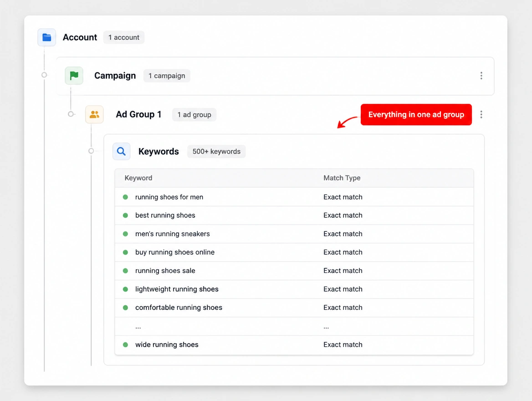Click the 1 ad group badge
The image size is (532, 401).
(x=194, y=115)
